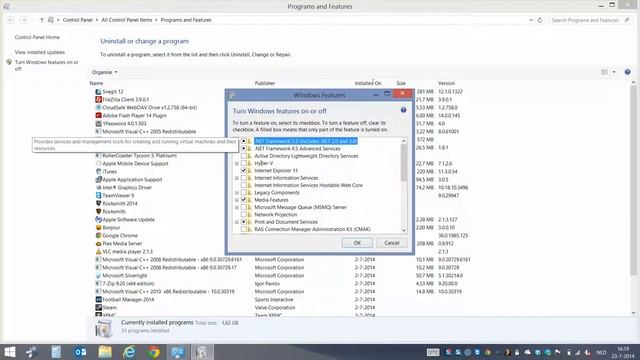Go up one level with up arrow
This screenshot has width=640, height=360.
[42, 20]
